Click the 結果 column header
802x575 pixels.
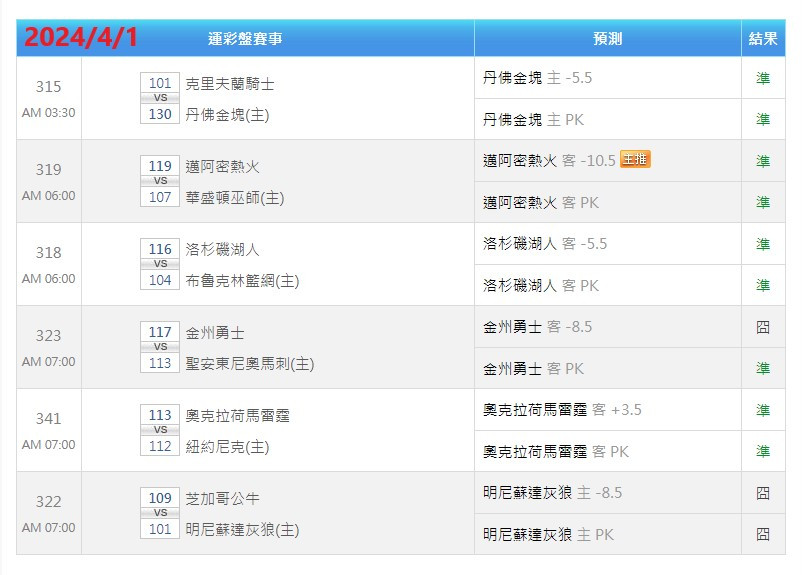(763, 38)
